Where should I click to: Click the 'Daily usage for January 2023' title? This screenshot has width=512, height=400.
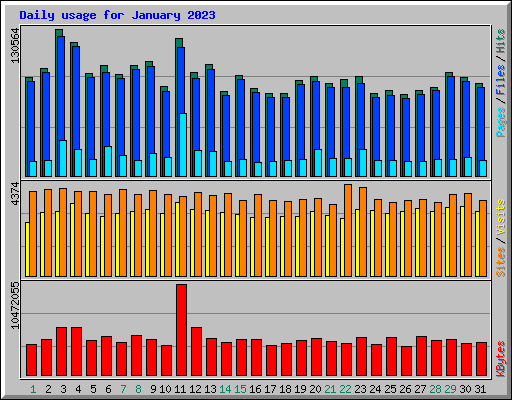tap(117, 15)
